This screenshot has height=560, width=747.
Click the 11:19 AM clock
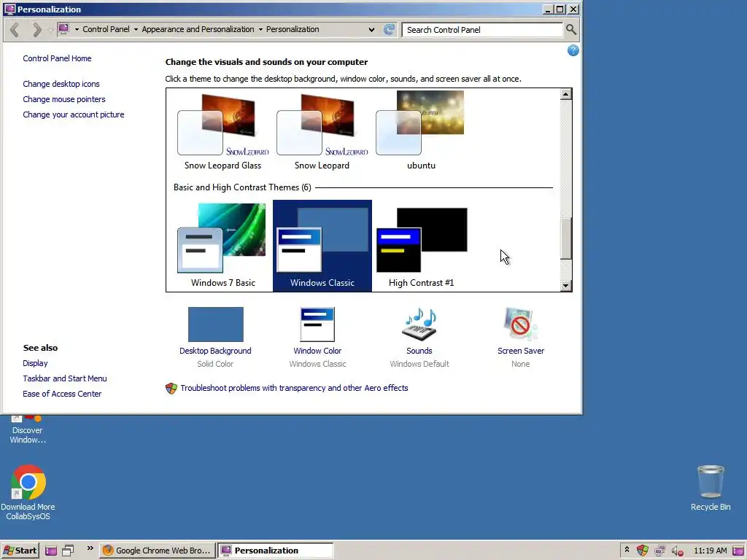click(711, 551)
